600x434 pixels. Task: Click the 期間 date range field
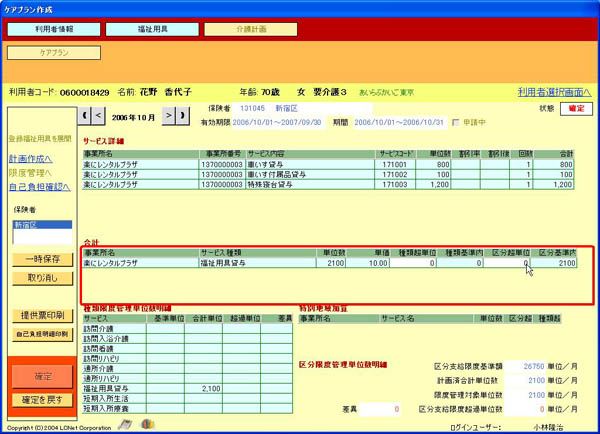point(400,122)
